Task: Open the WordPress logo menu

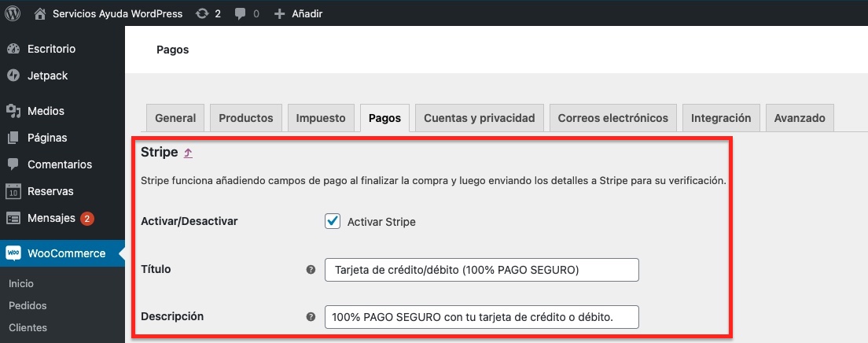Action: tap(13, 13)
